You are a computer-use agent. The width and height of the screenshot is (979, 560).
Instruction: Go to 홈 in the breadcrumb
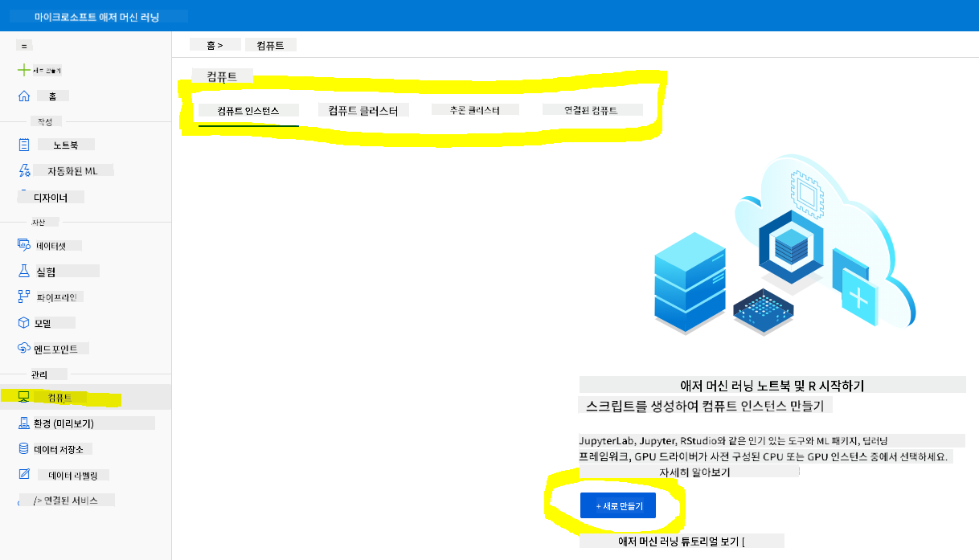[210, 45]
